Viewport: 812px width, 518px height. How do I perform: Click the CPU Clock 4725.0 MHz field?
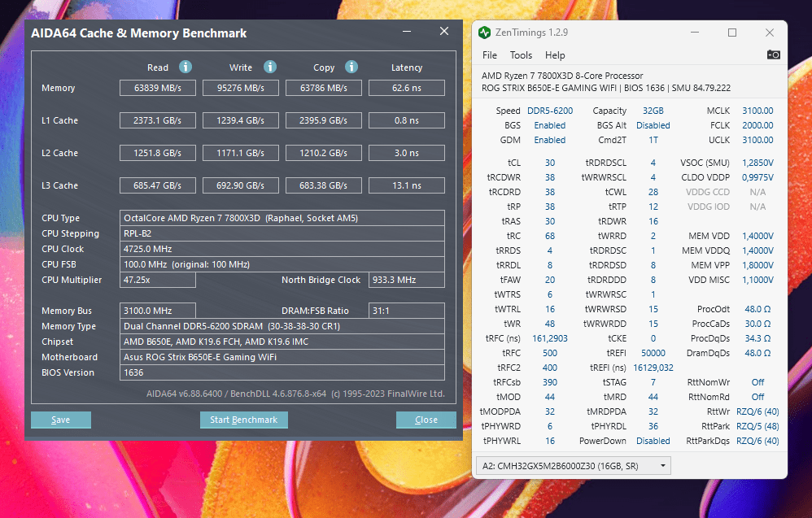coord(282,249)
